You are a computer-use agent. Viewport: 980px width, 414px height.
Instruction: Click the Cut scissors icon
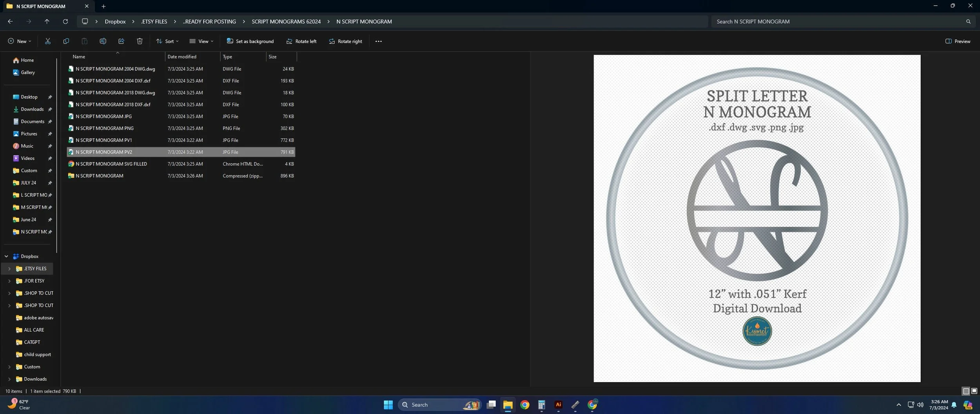pos(48,41)
